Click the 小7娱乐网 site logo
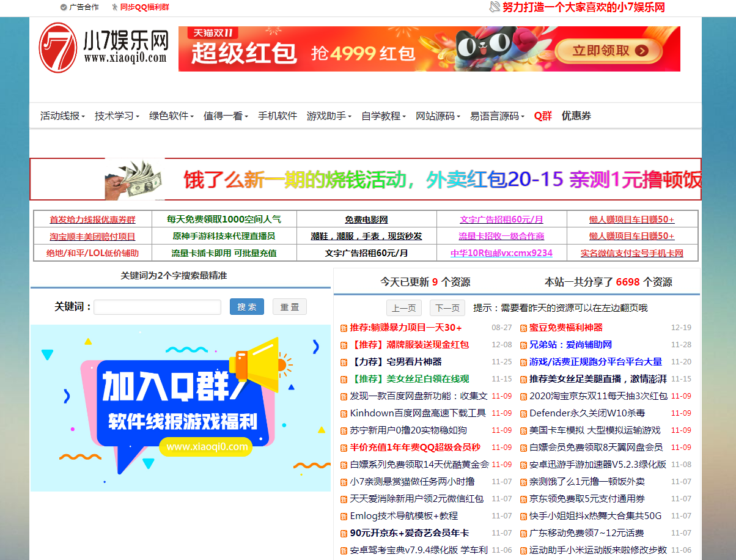The width and height of the screenshot is (736, 560). coord(103,48)
